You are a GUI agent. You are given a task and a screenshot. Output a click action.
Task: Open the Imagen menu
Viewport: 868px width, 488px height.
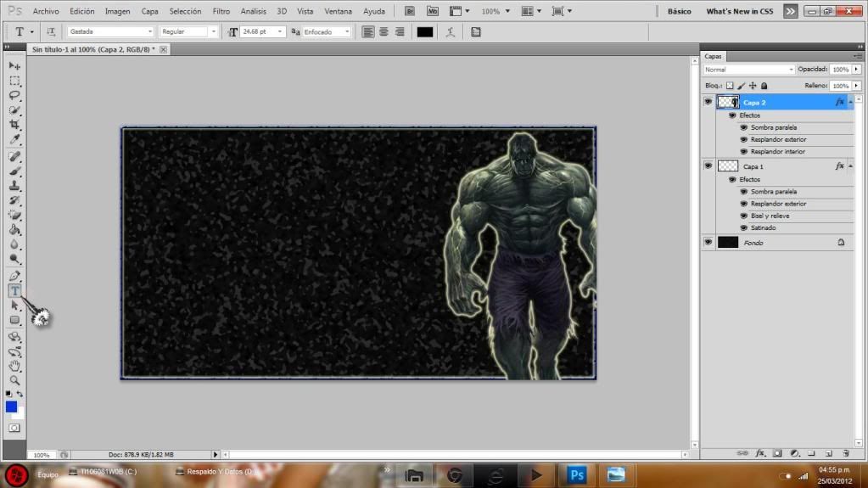[x=117, y=11]
